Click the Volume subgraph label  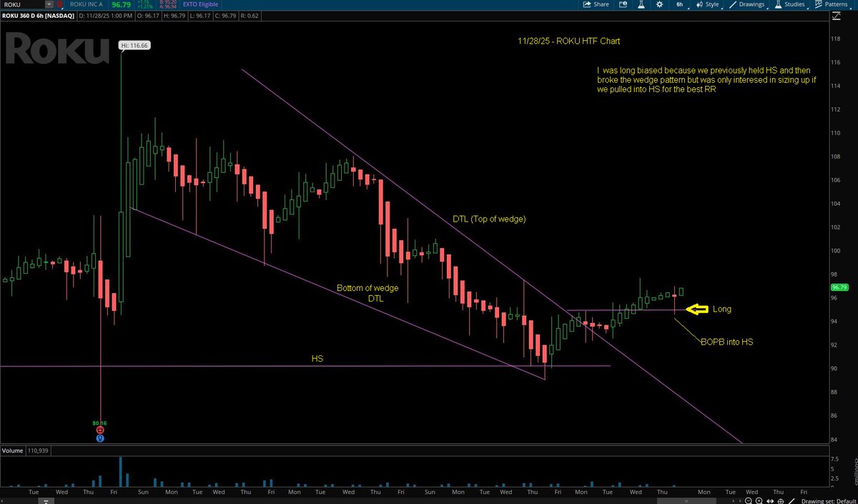coord(12,451)
